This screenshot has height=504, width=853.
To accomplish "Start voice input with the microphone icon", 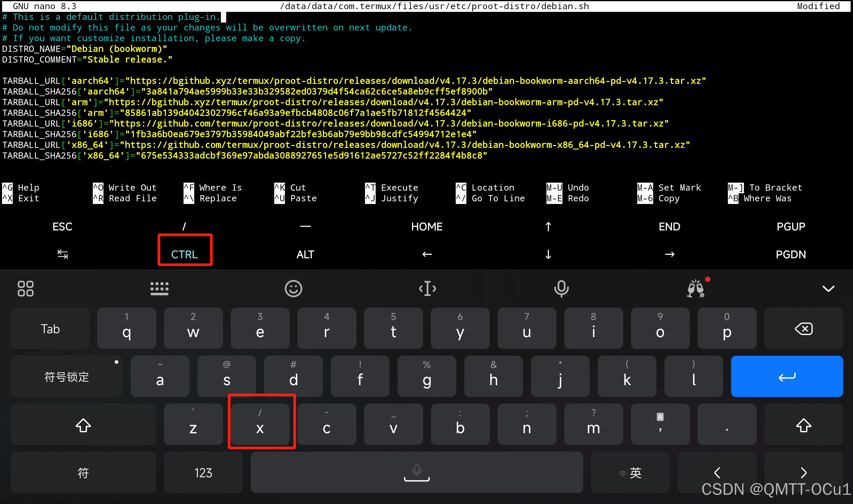I will click(561, 289).
